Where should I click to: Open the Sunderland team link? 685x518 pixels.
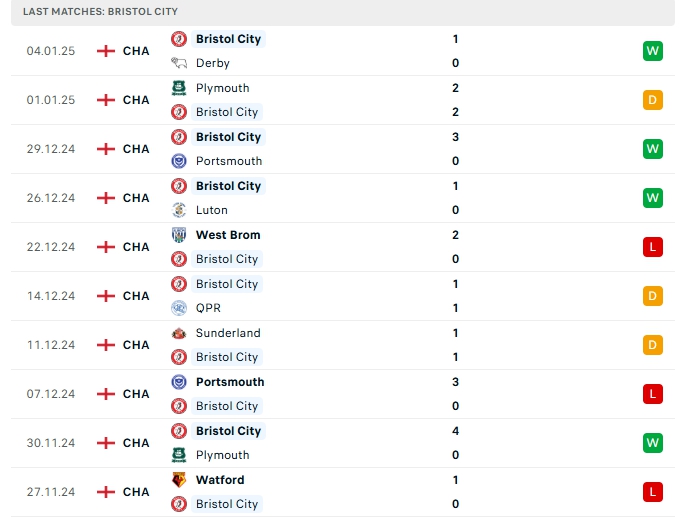pyautogui.click(x=228, y=333)
